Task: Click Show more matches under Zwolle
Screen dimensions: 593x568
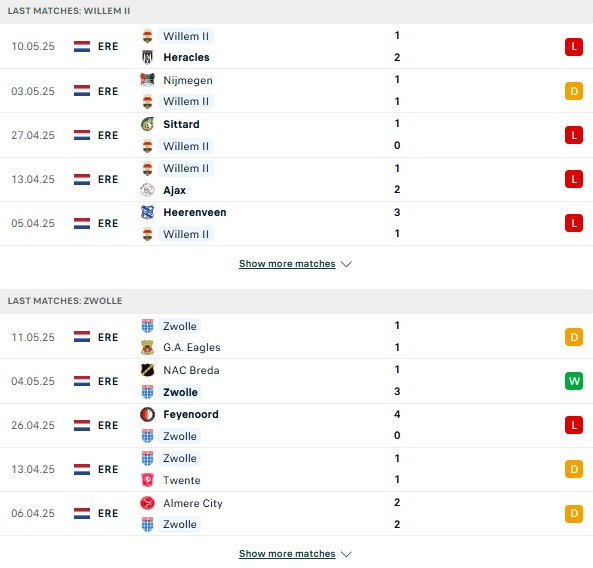Action: [287, 554]
